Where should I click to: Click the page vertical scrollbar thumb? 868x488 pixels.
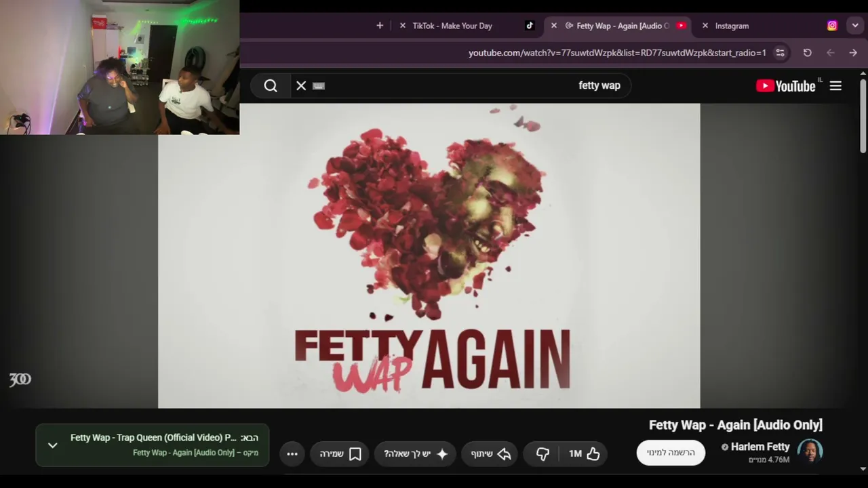863,115
